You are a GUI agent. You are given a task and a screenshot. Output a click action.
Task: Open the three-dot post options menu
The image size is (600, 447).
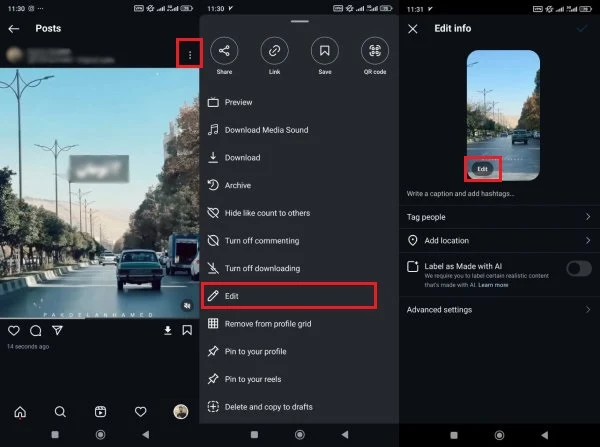coord(190,55)
